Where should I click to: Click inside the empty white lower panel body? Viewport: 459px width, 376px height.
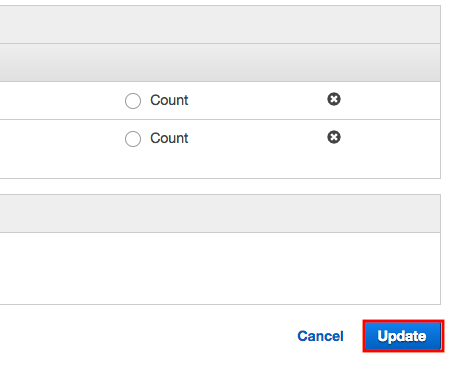coord(220,268)
